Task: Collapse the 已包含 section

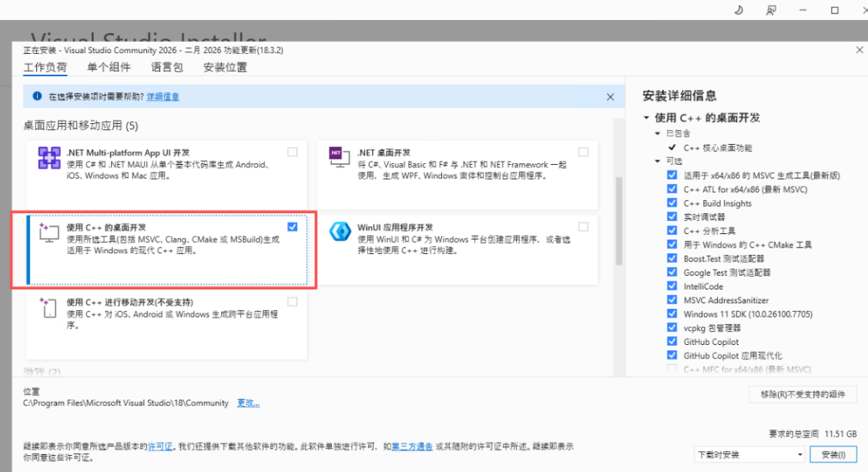Action: pyautogui.click(x=657, y=133)
